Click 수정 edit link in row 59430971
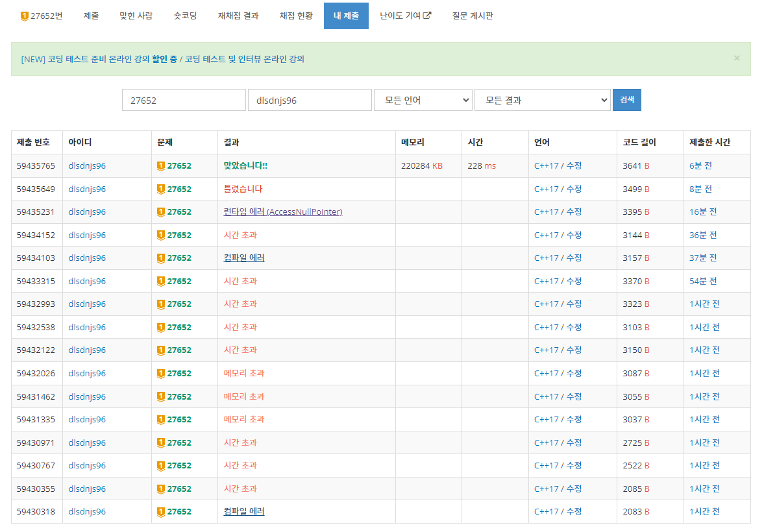The height and width of the screenshot is (532, 764). (574, 443)
